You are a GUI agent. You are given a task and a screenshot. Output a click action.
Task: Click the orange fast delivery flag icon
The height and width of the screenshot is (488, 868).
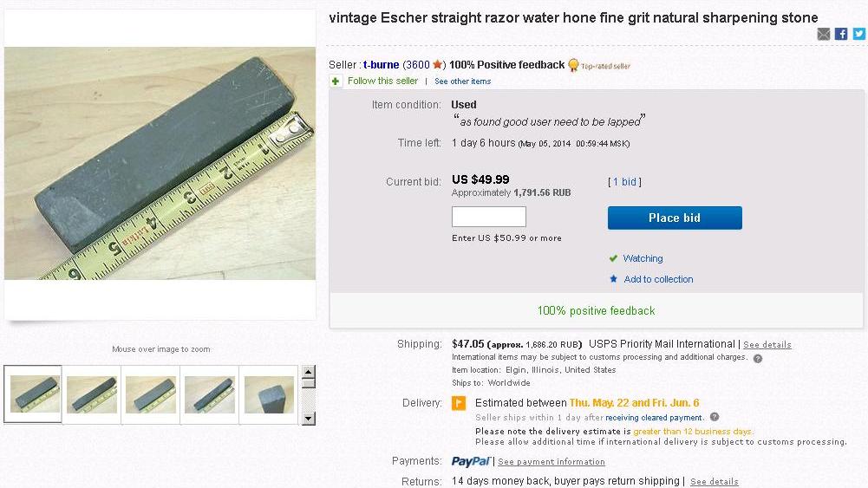[459, 403]
